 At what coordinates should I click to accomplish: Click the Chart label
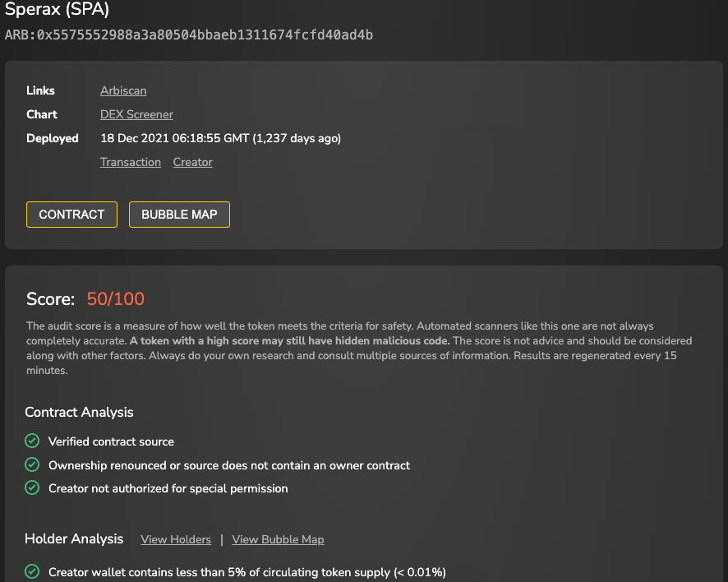(42, 114)
